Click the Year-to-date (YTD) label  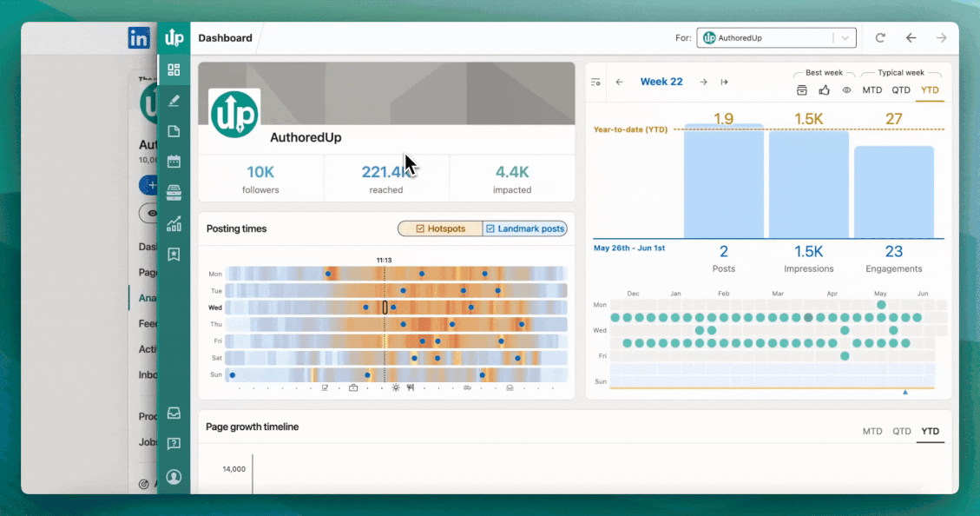[x=631, y=129]
